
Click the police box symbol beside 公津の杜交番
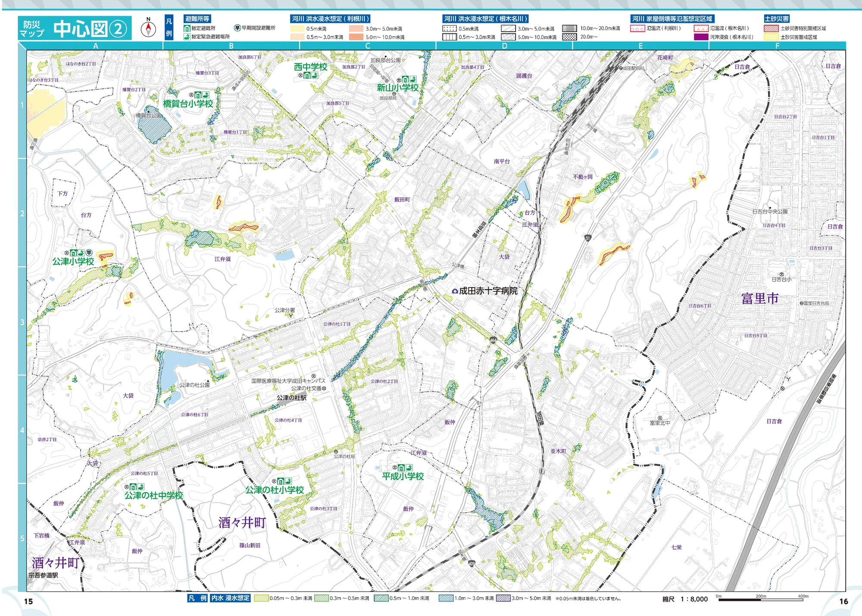pos(324,388)
